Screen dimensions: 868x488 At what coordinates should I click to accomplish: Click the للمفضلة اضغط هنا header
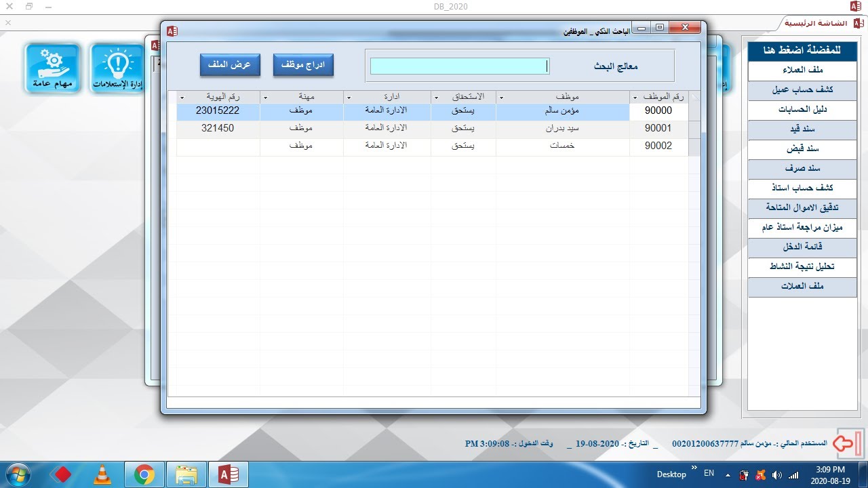802,51
